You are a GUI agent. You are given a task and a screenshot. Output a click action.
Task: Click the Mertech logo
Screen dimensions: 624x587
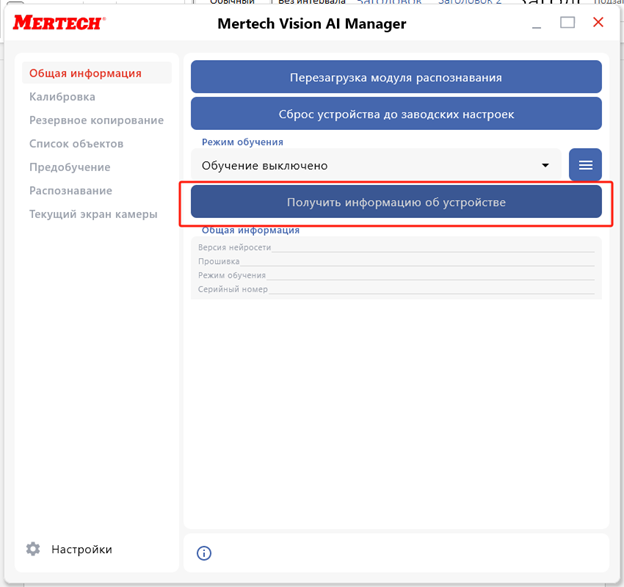click(59, 23)
